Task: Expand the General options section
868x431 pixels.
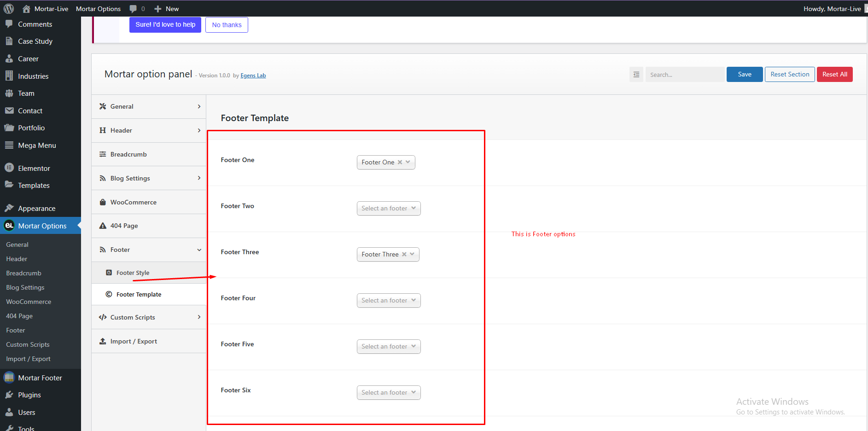Action: click(149, 106)
